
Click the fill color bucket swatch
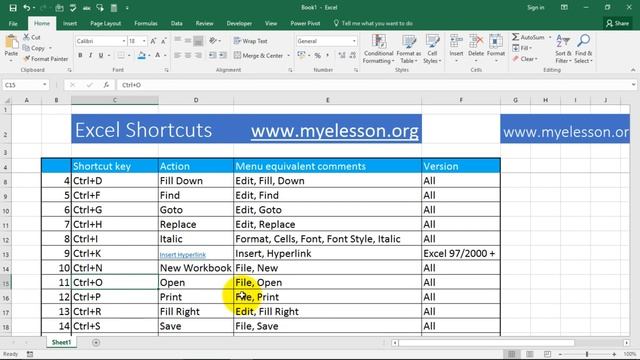(x=142, y=56)
